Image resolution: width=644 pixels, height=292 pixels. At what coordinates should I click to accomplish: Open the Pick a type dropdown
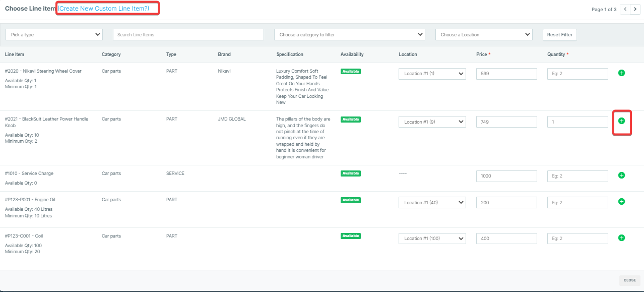point(54,35)
